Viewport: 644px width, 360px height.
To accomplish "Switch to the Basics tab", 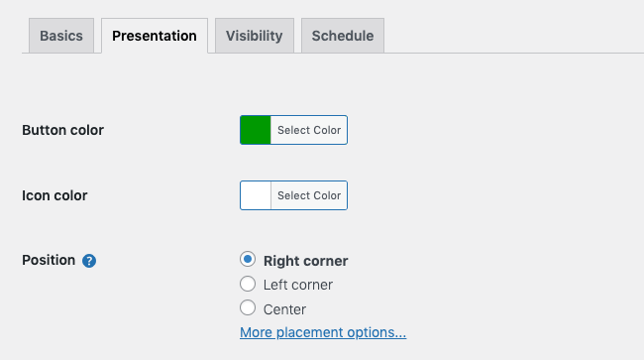I will [61, 36].
